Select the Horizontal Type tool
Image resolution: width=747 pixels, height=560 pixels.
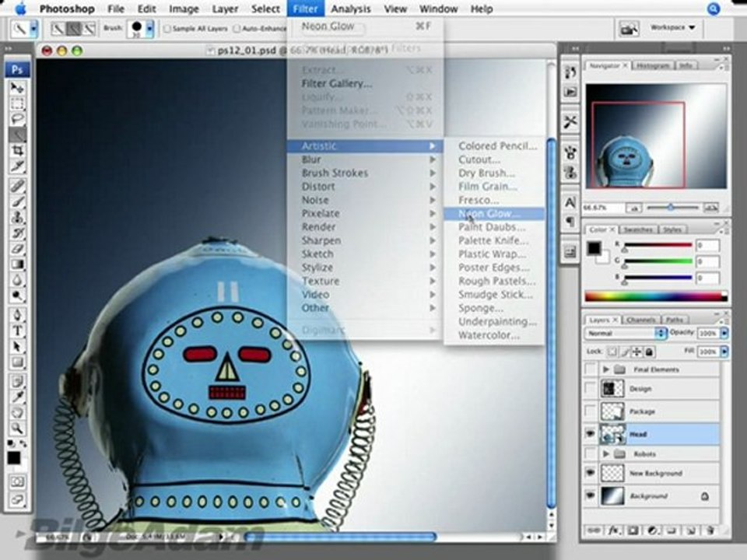[x=17, y=331]
